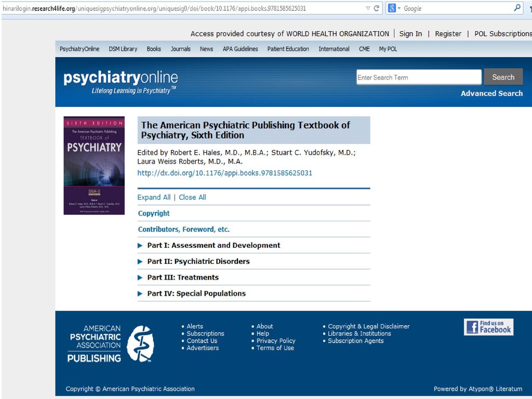The width and height of the screenshot is (532, 399).
Task: Open the Journals navigation item
Action: coord(180,49)
